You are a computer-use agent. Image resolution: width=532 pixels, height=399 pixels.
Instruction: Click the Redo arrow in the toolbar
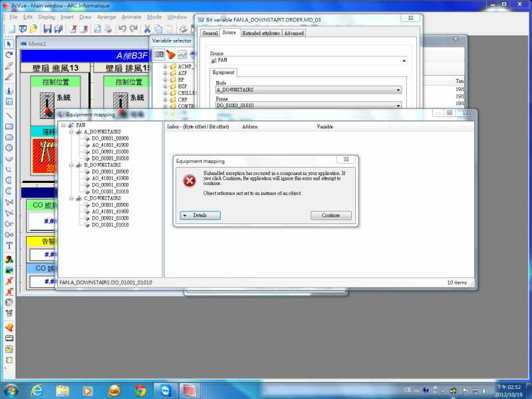[134, 29]
